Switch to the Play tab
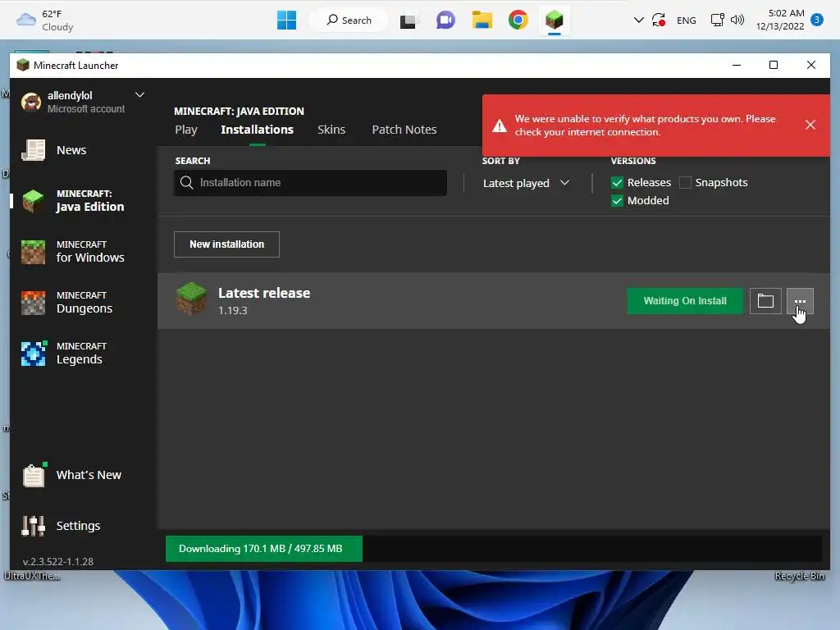The image size is (840, 630). tap(186, 130)
